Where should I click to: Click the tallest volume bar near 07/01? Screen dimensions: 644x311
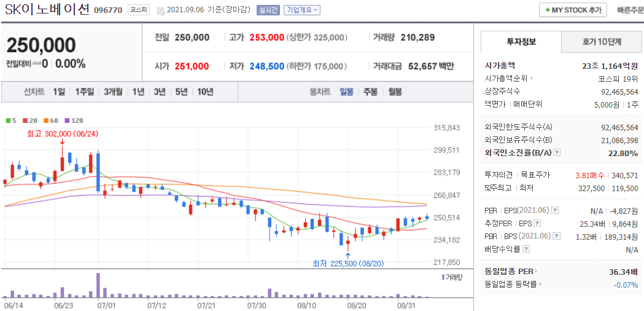[98, 285]
